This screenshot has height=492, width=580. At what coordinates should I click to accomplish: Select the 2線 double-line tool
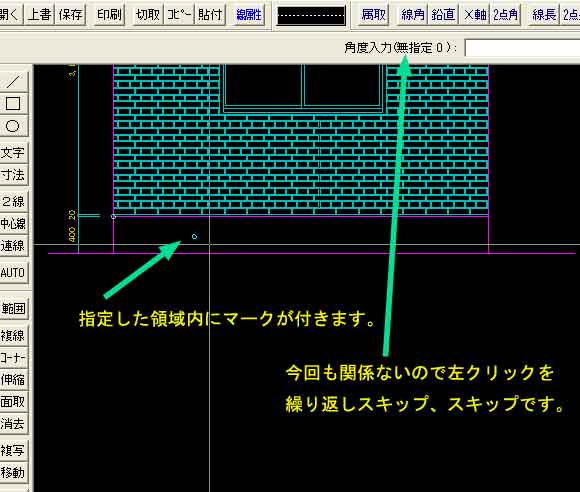(13, 201)
